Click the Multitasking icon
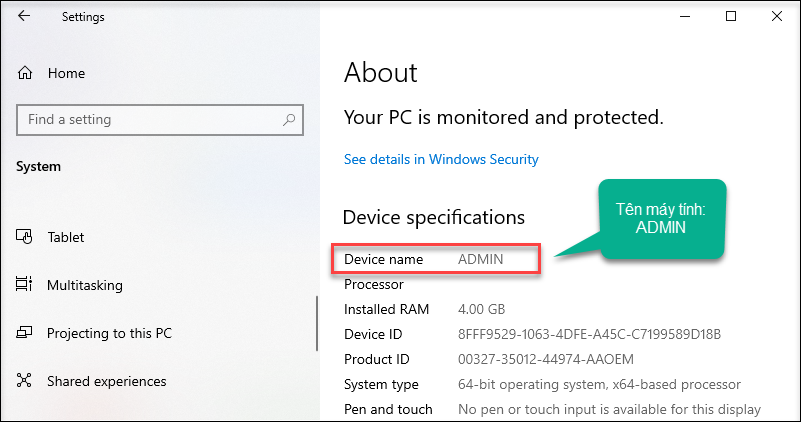Image resolution: width=801 pixels, height=422 pixels. [x=24, y=284]
